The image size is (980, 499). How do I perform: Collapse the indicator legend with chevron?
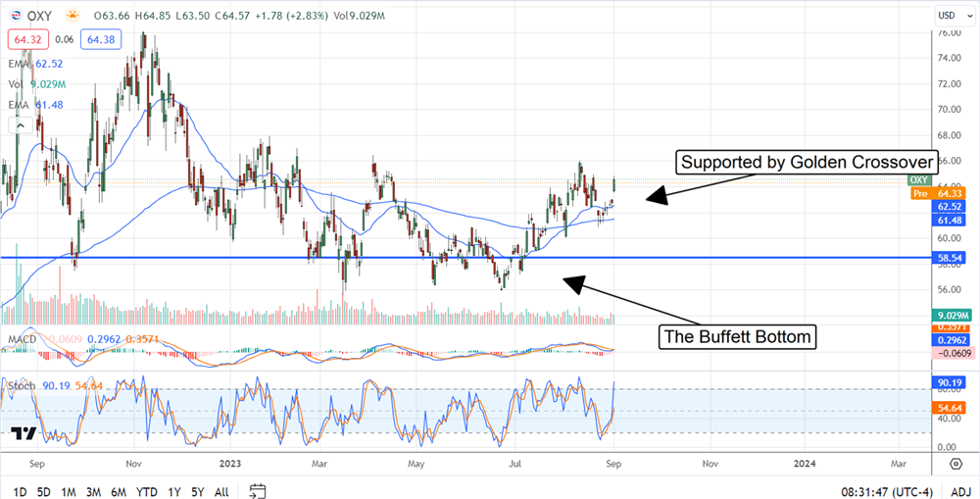(x=18, y=125)
